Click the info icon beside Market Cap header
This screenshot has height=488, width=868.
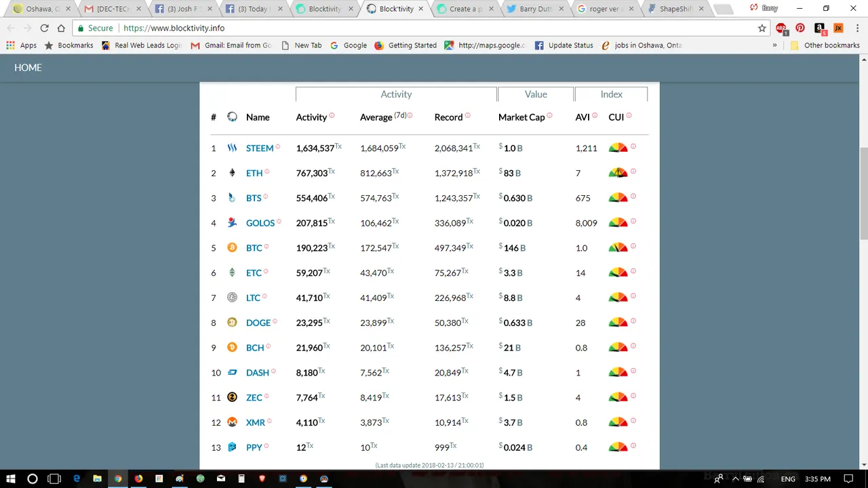[549, 115]
